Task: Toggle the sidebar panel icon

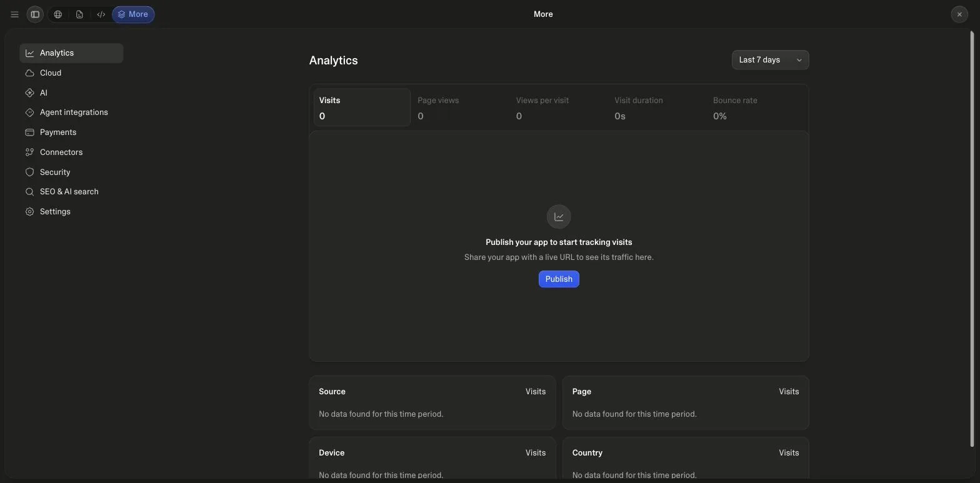Action: (x=35, y=14)
